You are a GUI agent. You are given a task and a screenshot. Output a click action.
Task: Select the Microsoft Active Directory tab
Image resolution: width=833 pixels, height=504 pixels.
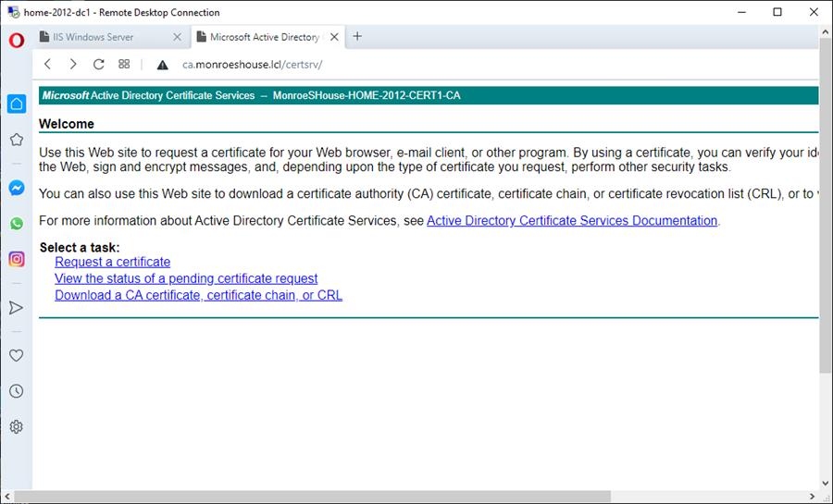point(268,37)
